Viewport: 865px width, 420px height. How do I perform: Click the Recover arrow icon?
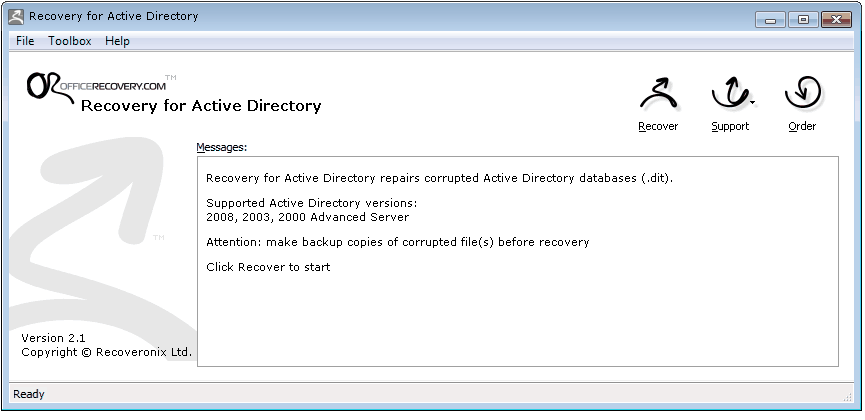(658, 96)
